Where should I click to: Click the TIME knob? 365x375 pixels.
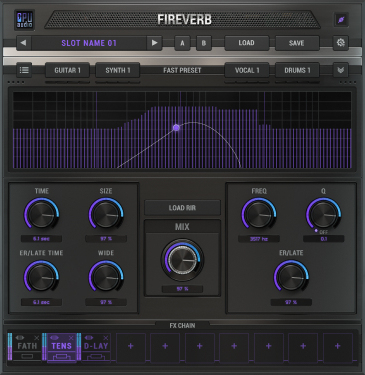(41, 215)
